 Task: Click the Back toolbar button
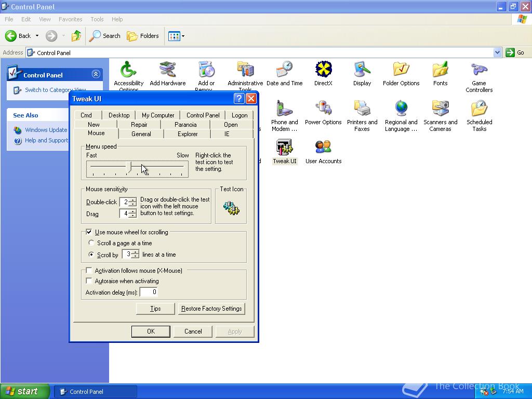click(x=18, y=36)
